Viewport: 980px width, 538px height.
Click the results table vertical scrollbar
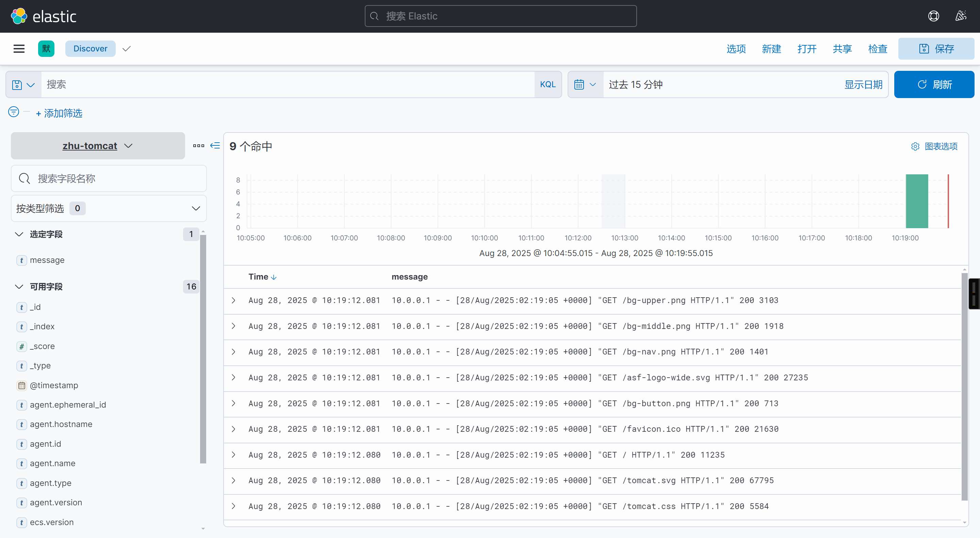coord(964,386)
